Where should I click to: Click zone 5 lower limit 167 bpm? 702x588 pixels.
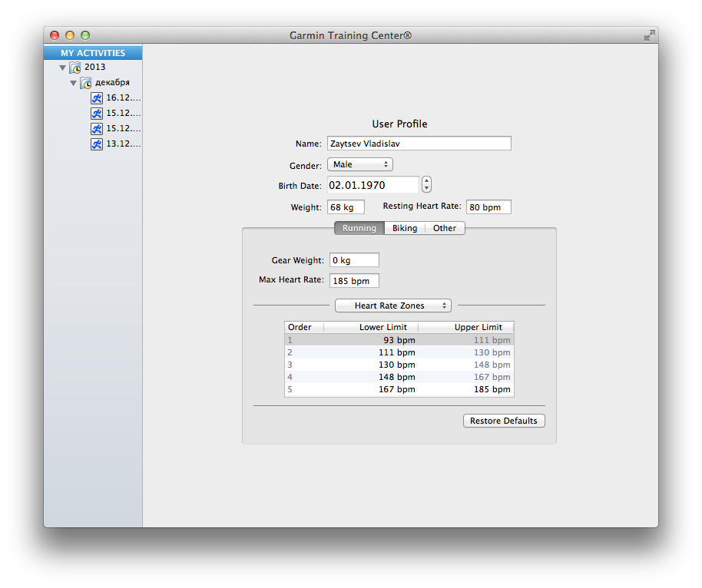click(396, 389)
